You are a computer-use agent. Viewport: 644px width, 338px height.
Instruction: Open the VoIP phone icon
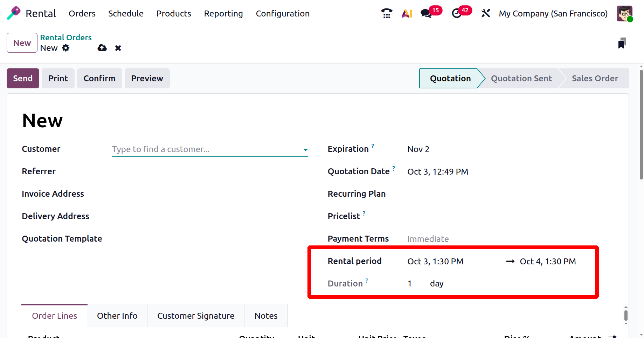[387, 13]
